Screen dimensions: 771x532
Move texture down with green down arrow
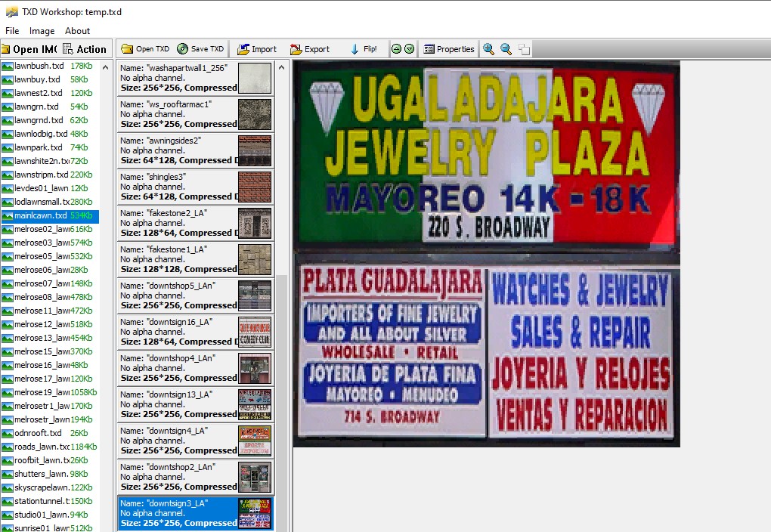point(409,48)
